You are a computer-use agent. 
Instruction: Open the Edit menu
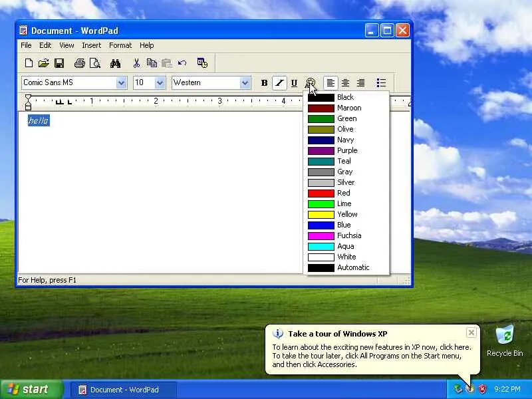[45, 45]
